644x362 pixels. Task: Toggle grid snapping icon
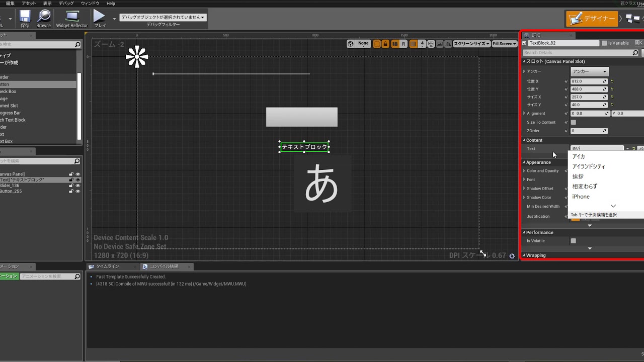(414, 44)
